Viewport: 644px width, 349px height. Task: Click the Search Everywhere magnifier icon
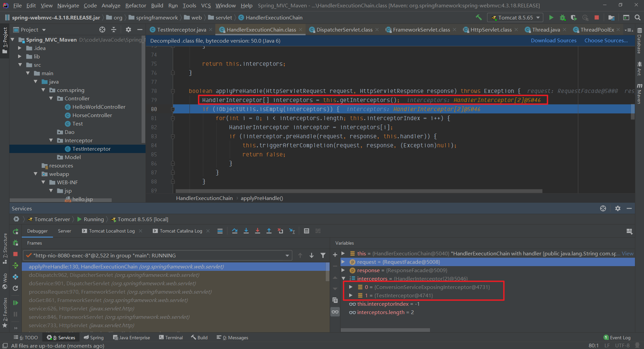[x=638, y=17]
